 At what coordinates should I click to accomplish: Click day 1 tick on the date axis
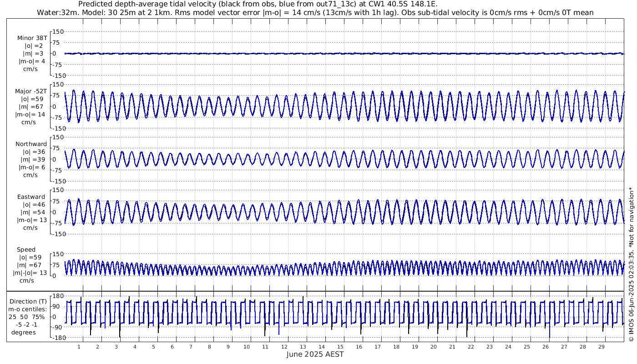click(79, 347)
